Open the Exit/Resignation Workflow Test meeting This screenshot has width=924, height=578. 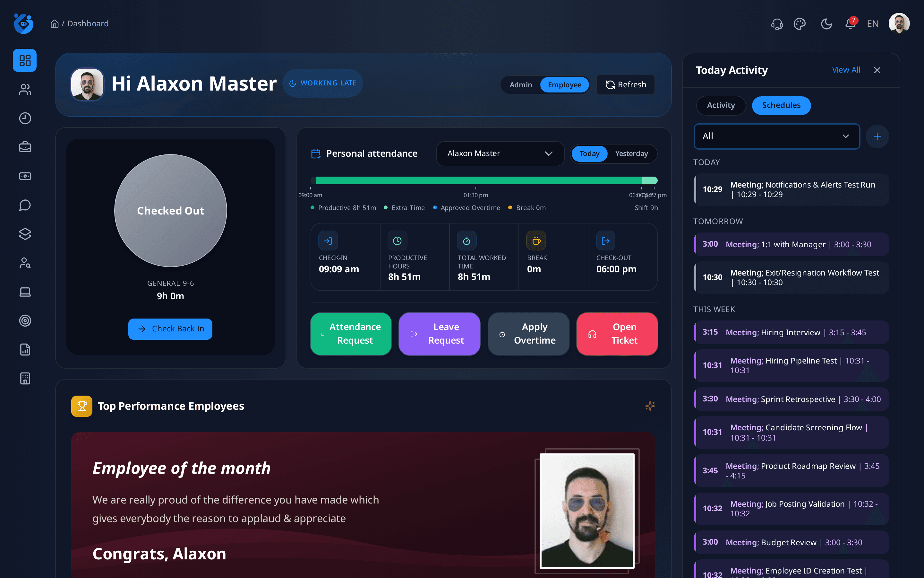(791, 277)
